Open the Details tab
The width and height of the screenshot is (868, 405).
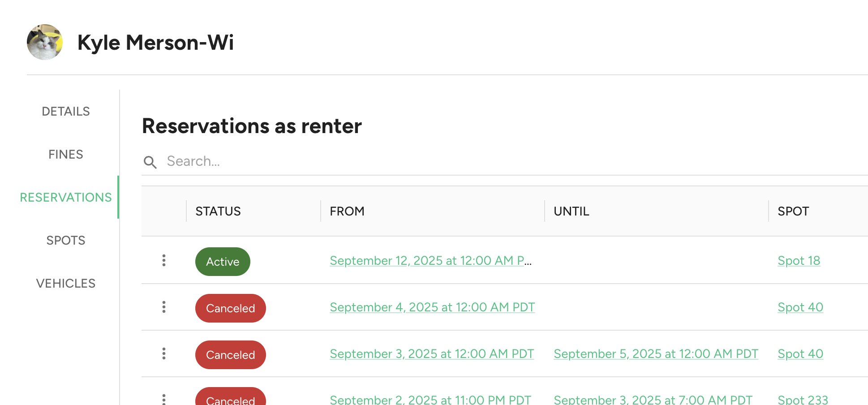pyautogui.click(x=66, y=111)
